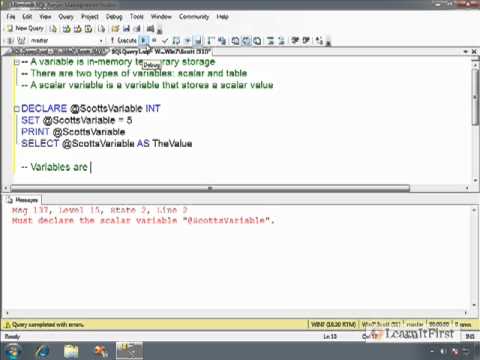
Task: Open a SQL Server Compact query
Action: 101,29
